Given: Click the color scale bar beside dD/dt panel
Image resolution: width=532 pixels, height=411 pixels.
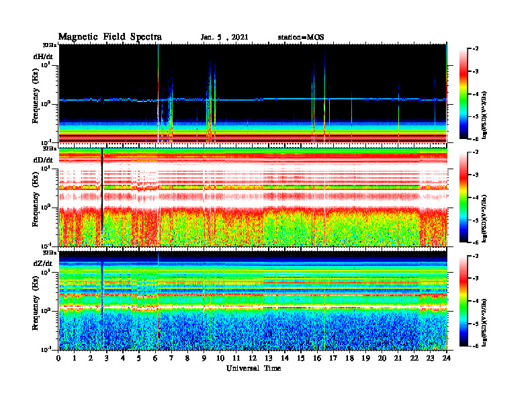Looking at the screenshot, I should click(463, 197).
